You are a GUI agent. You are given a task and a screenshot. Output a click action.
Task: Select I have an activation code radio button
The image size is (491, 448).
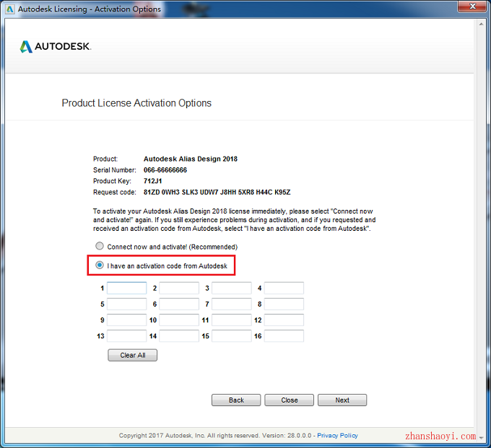point(100,265)
